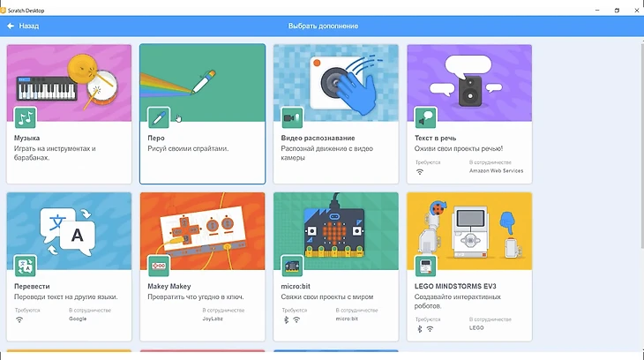Click the Google collaborator label
This screenshot has height=360, width=644.
coord(78,319)
